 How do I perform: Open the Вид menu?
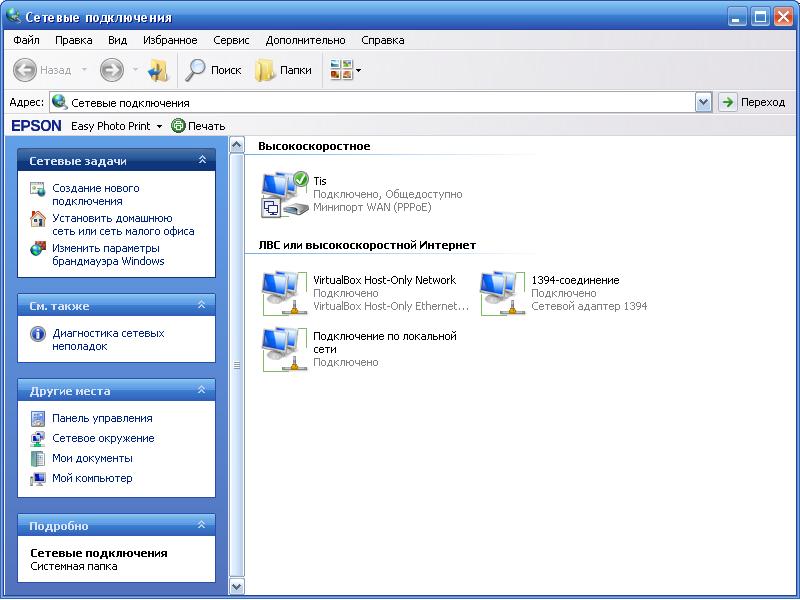(117, 40)
